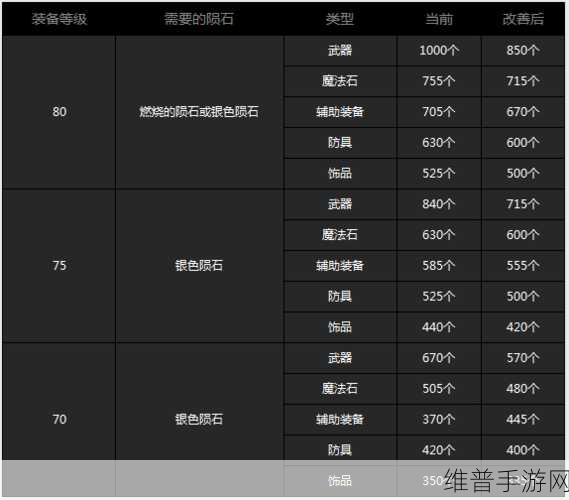Viewport: 569px width, 500px height.
Task: Click current value 585个 for level 75 辅助装备
Action: pos(439,265)
